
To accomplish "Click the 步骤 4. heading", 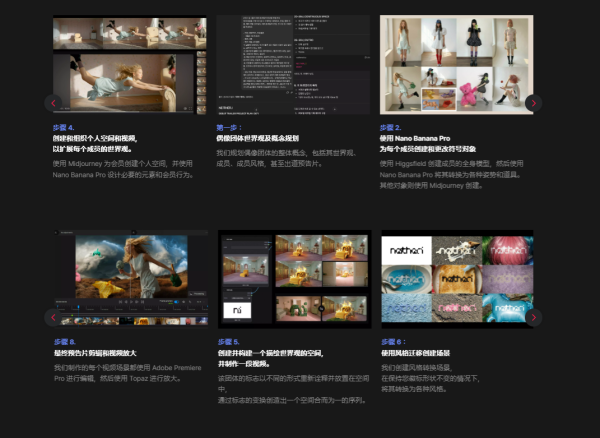I will tap(64, 127).
